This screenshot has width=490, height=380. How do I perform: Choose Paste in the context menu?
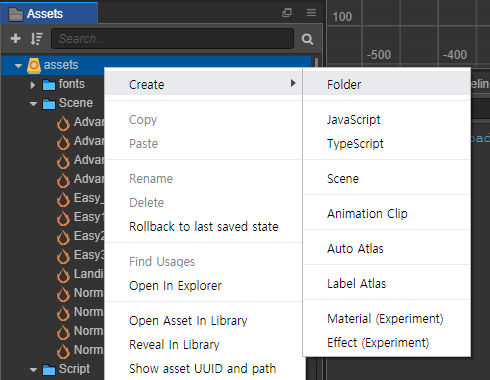(x=203, y=144)
